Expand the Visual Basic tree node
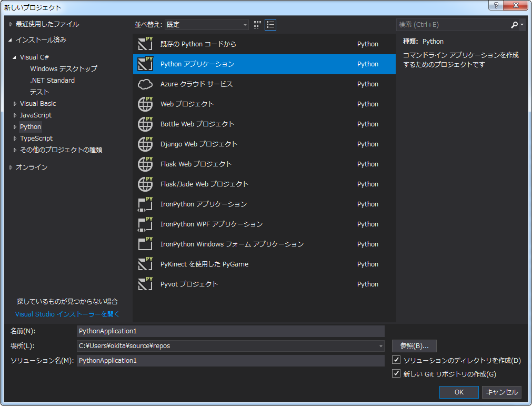Screen dimensions: 532x406 15,104
